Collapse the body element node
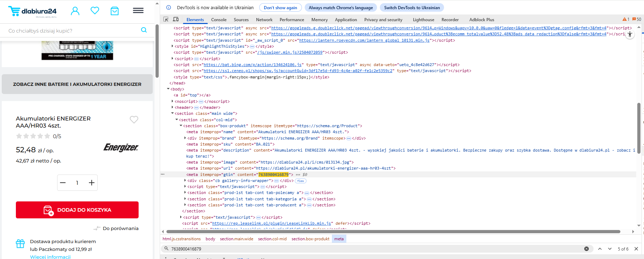 (168, 89)
